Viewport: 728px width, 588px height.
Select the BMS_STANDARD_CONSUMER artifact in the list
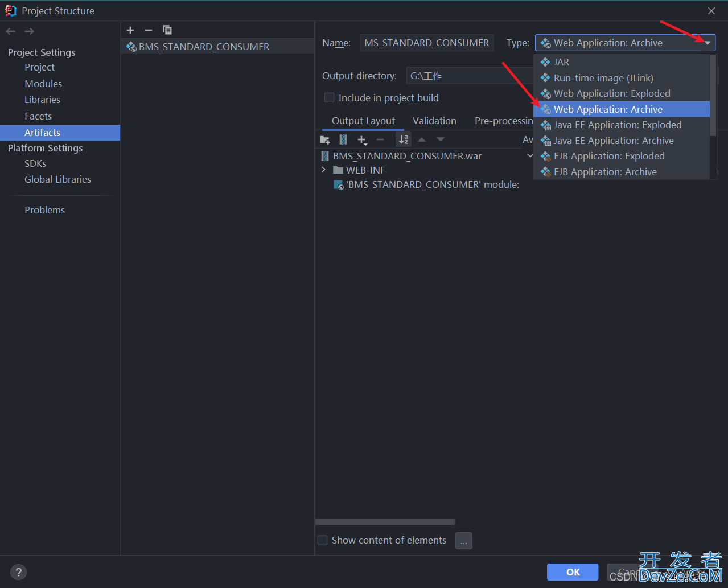pyautogui.click(x=217, y=47)
